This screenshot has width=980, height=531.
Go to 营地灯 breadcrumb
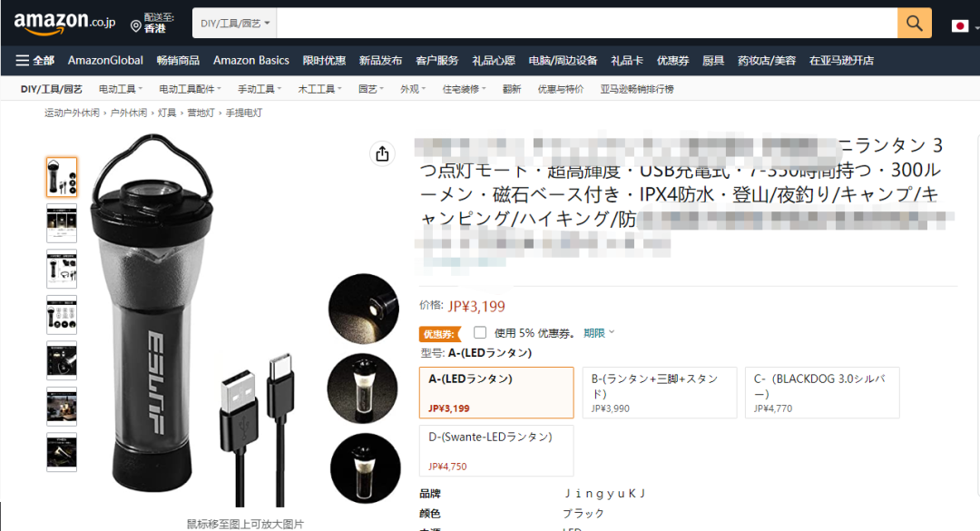tap(201, 113)
